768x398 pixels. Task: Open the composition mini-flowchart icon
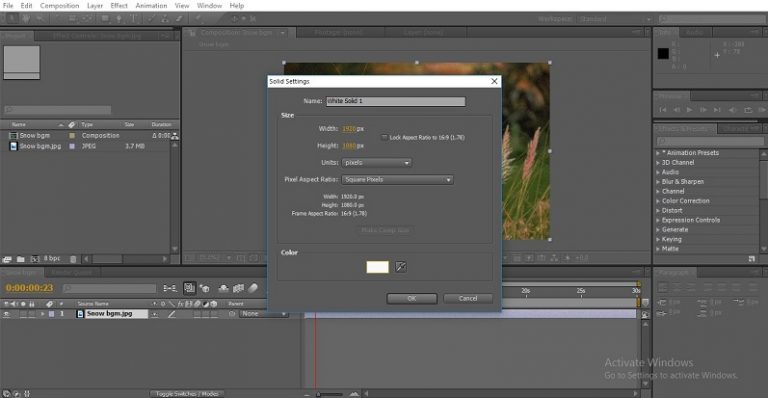coord(170,288)
